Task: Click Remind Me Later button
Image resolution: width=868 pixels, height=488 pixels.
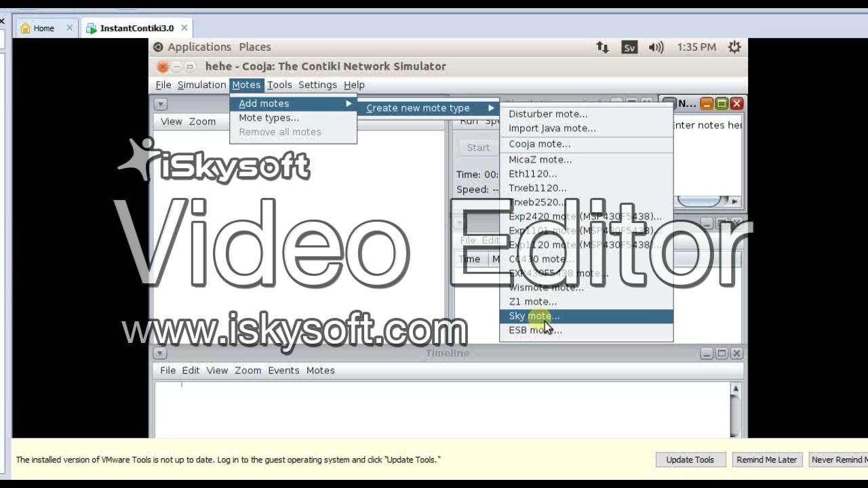Action: tap(767, 460)
